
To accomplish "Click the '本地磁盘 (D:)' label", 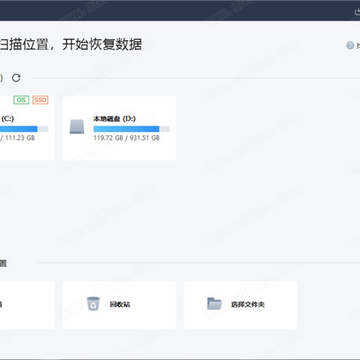I will tap(114, 119).
